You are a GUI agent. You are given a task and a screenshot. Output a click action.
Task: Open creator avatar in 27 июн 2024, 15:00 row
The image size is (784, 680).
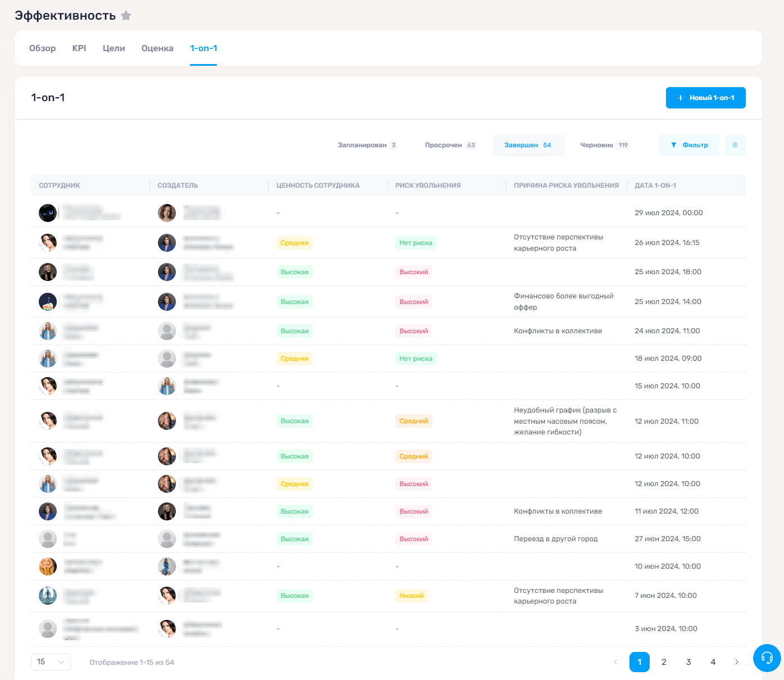point(167,539)
